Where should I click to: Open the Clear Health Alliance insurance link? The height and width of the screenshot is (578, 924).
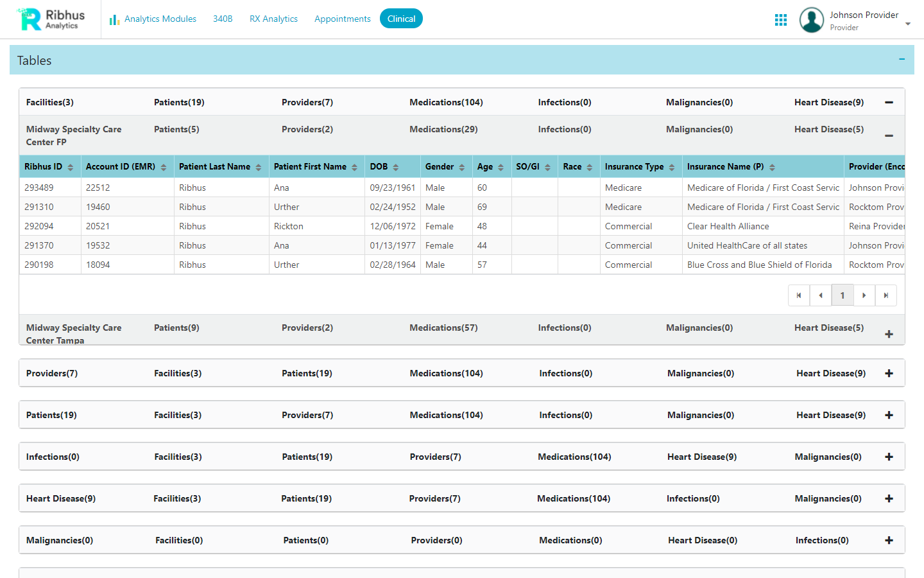coord(728,226)
